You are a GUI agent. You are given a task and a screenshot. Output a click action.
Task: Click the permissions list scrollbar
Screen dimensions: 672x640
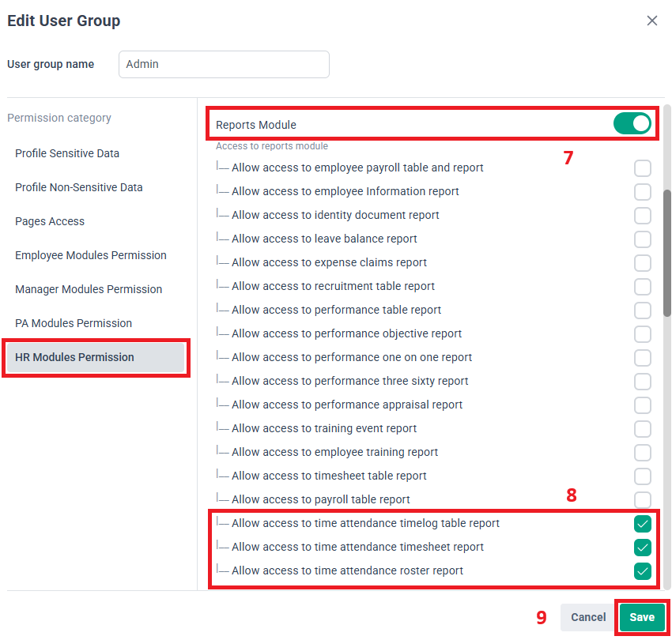[x=667, y=253]
